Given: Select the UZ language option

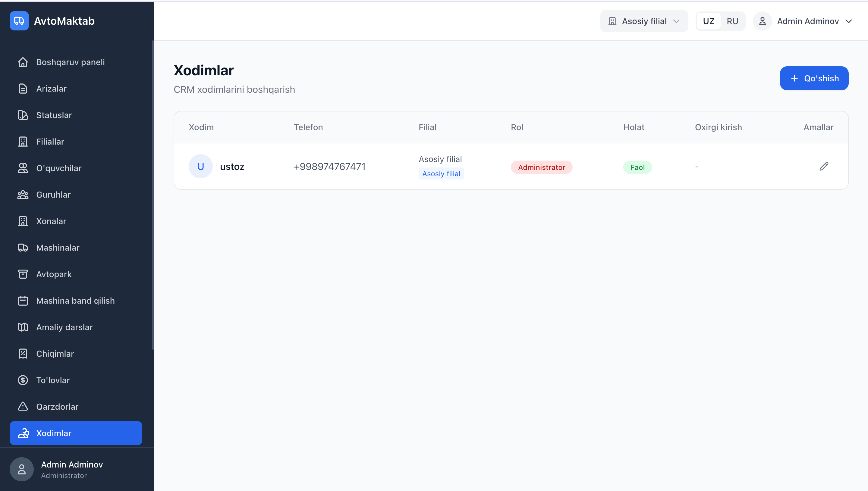Looking at the screenshot, I should coord(709,21).
